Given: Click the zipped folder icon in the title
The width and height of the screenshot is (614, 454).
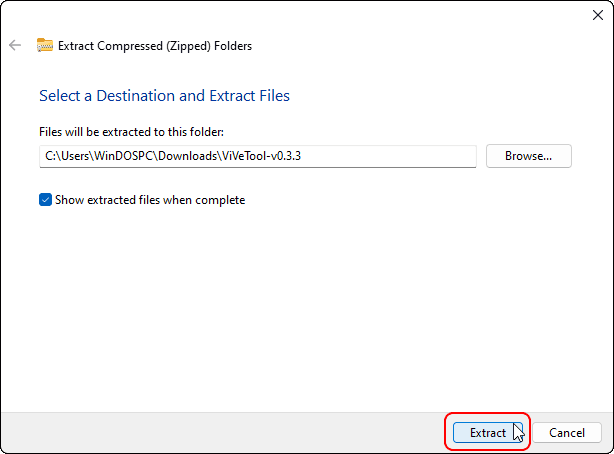Looking at the screenshot, I should pyautogui.click(x=45, y=45).
